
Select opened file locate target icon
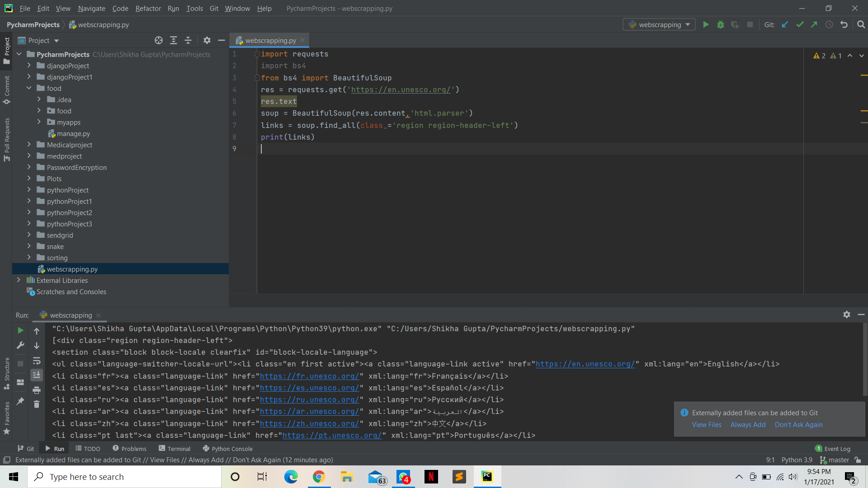point(159,41)
